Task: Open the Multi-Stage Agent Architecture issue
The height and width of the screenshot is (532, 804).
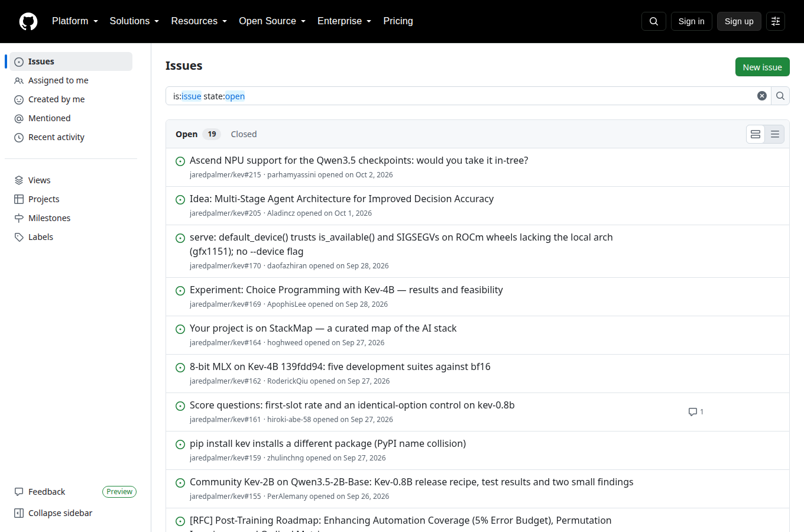Action: (342, 199)
